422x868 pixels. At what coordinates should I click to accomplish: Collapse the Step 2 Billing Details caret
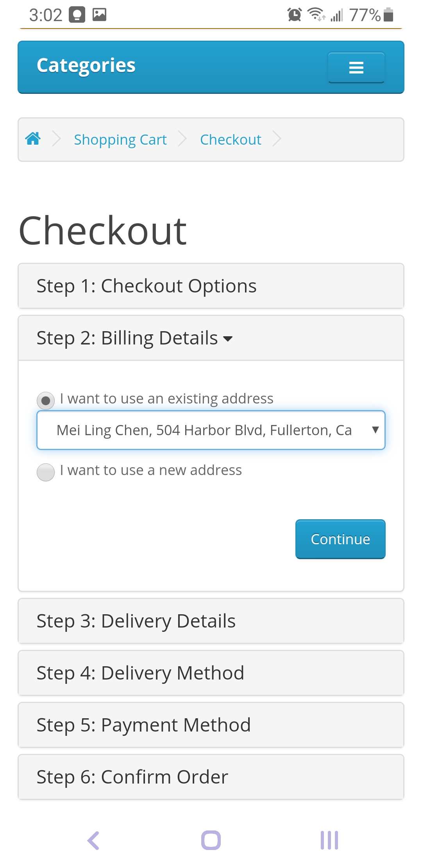228,339
